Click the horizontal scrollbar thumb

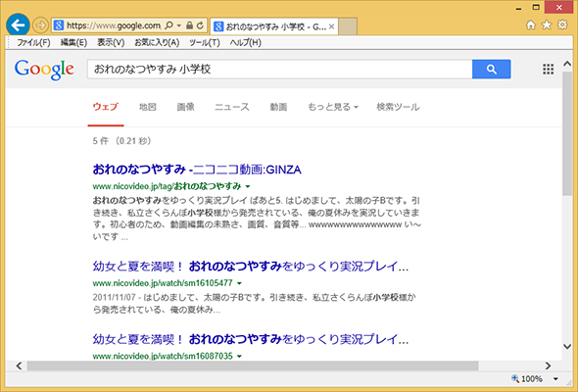click(253, 366)
